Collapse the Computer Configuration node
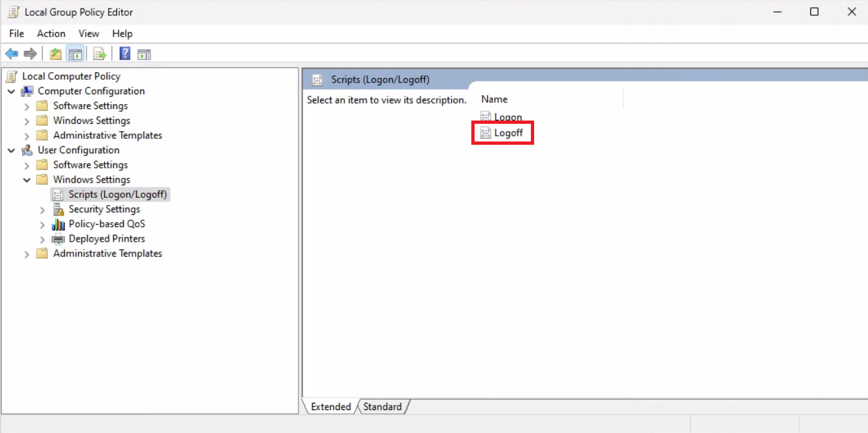The image size is (868, 433). (11, 91)
